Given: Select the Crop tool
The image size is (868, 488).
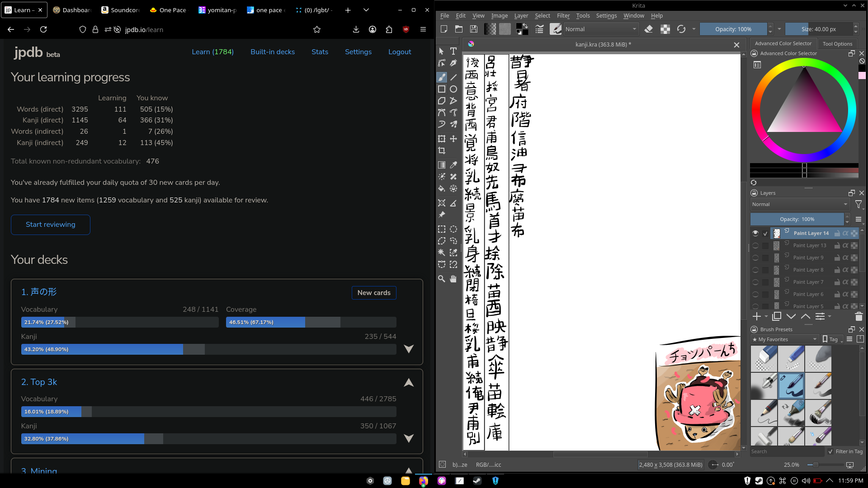Looking at the screenshot, I should (x=442, y=150).
